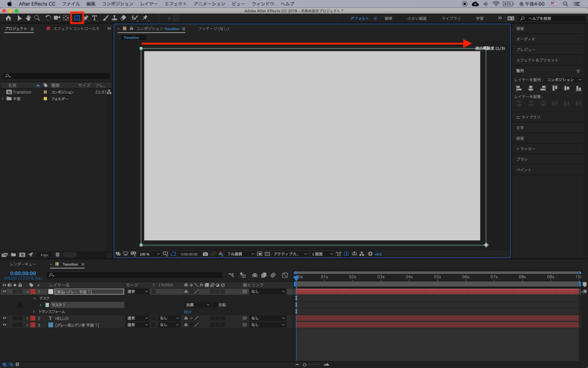Screen dimensions: 588x368
Task: Open the 加算 mask mode dropdown
Action: [197, 305]
